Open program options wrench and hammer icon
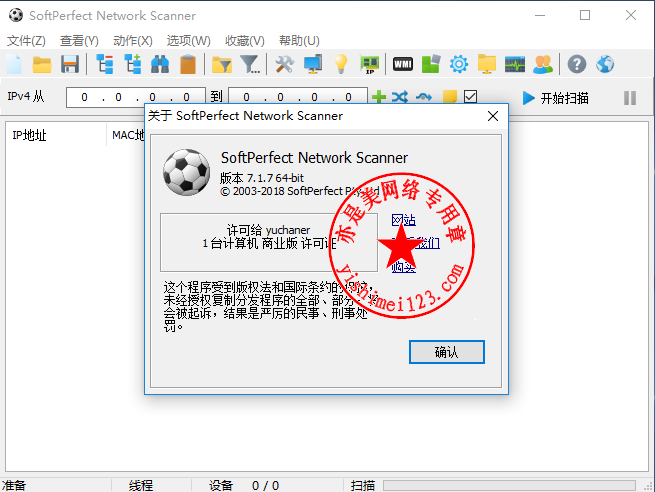655x492 pixels. point(284,64)
